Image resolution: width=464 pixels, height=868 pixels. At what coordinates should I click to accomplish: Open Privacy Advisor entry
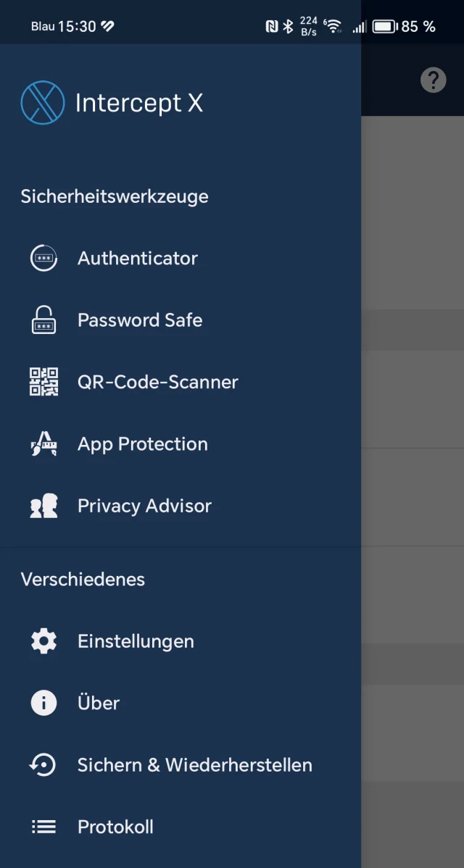click(144, 506)
